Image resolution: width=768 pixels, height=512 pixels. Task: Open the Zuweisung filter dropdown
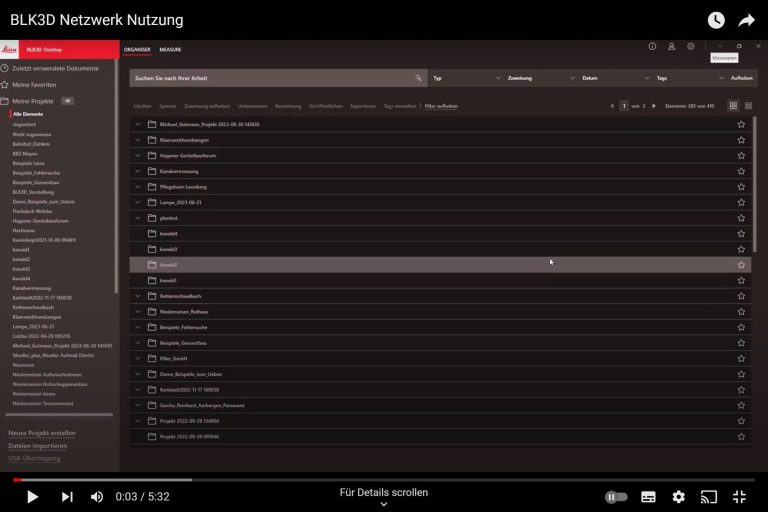pyautogui.click(x=541, y=78)
